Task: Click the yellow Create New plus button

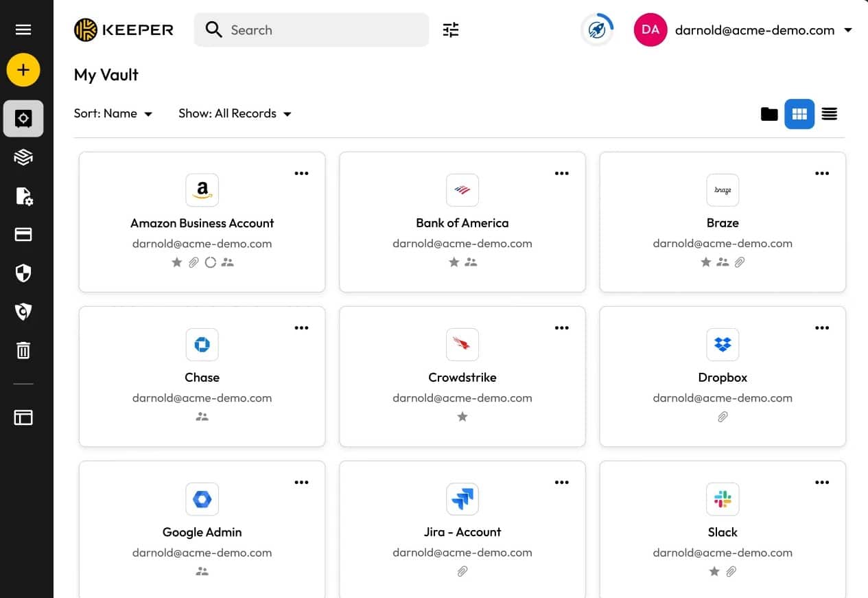Action: 23,69
